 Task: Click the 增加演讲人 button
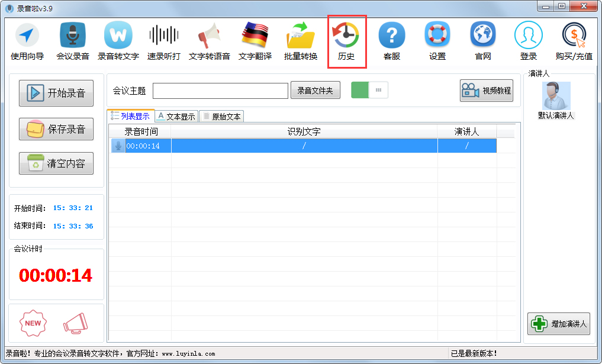click(559, 324)
